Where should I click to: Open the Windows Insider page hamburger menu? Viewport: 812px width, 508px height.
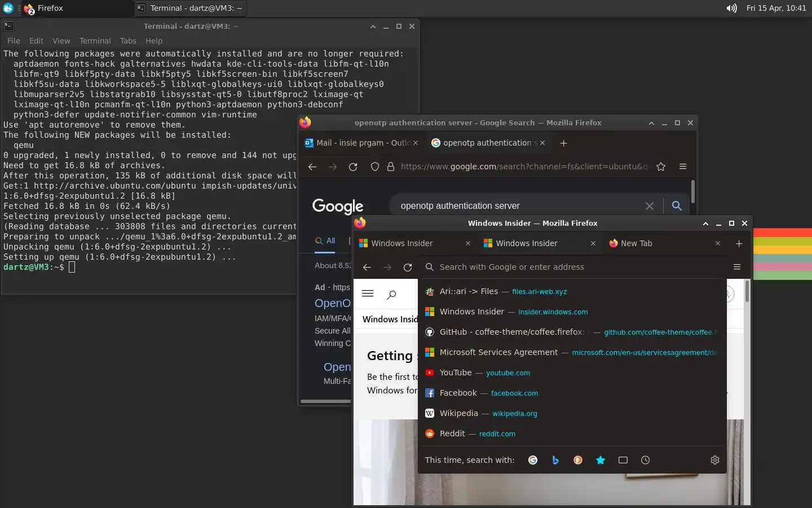368,294
